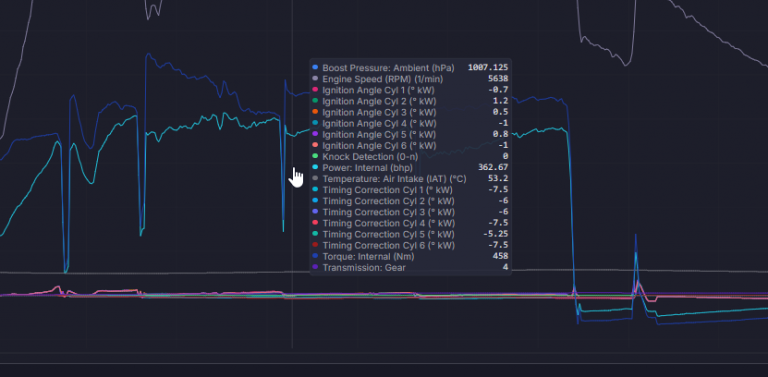Click the dark blue dot beside Torque: Internal

point(315,256)
